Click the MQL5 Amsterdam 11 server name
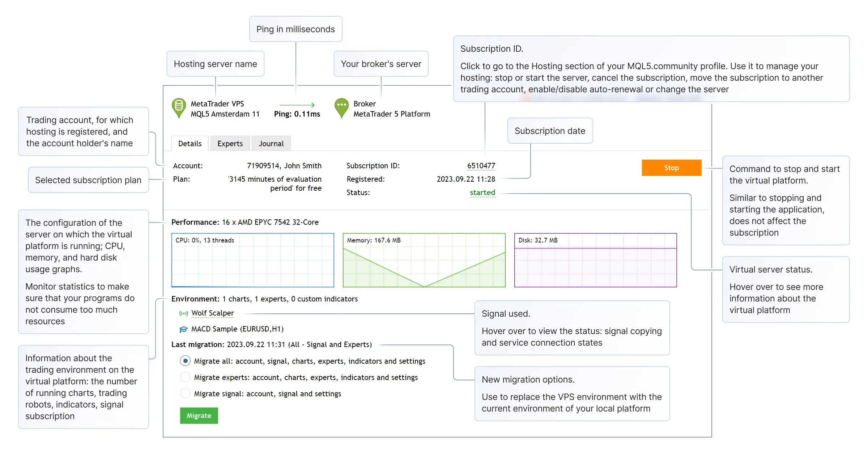The width and height of the screenshot is (868, 456). pos(225,114)
